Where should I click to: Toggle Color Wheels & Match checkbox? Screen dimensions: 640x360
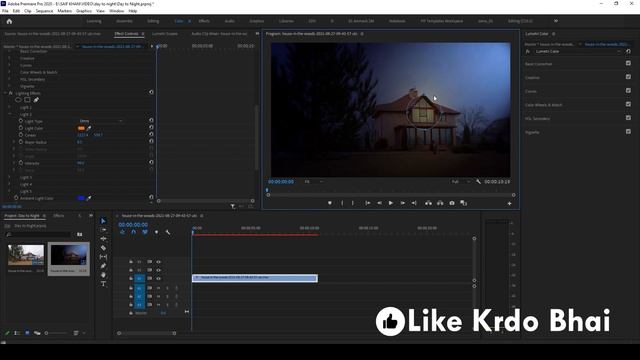pyautogui.click(x=628, y=104)
